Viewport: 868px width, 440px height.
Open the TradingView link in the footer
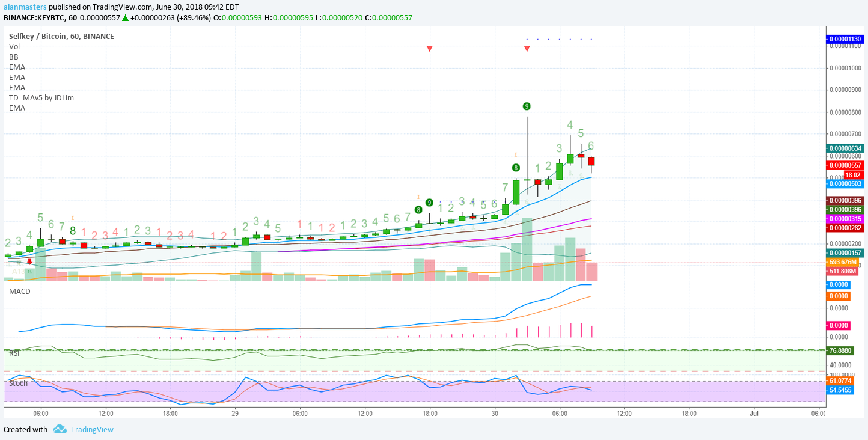[92, 429]
